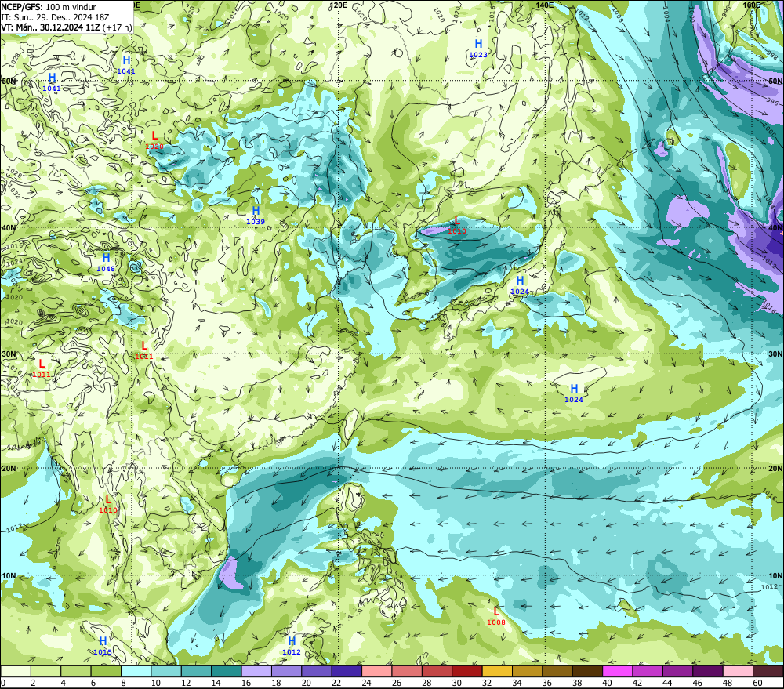This screenshot has height=689, width=784.
Task: Pick the dark purple 46–48 legend swatch
Action: (x=708, y=671)
